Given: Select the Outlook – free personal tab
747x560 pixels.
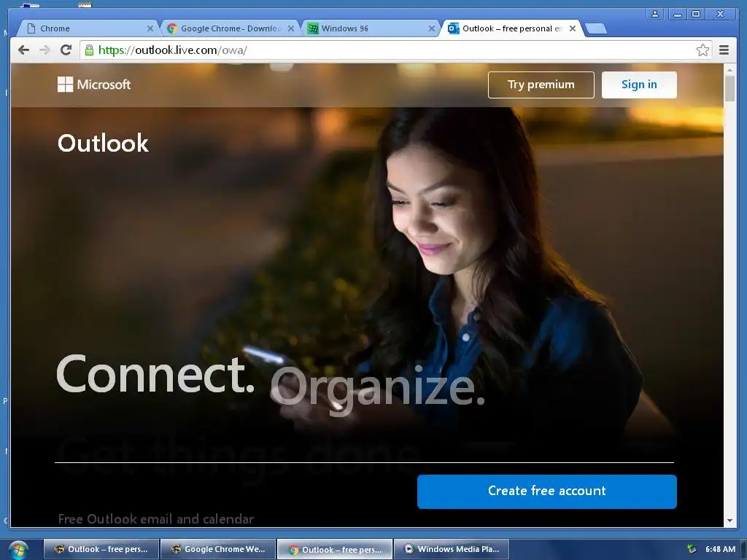Looking at the screenshot, I should 511,28.
